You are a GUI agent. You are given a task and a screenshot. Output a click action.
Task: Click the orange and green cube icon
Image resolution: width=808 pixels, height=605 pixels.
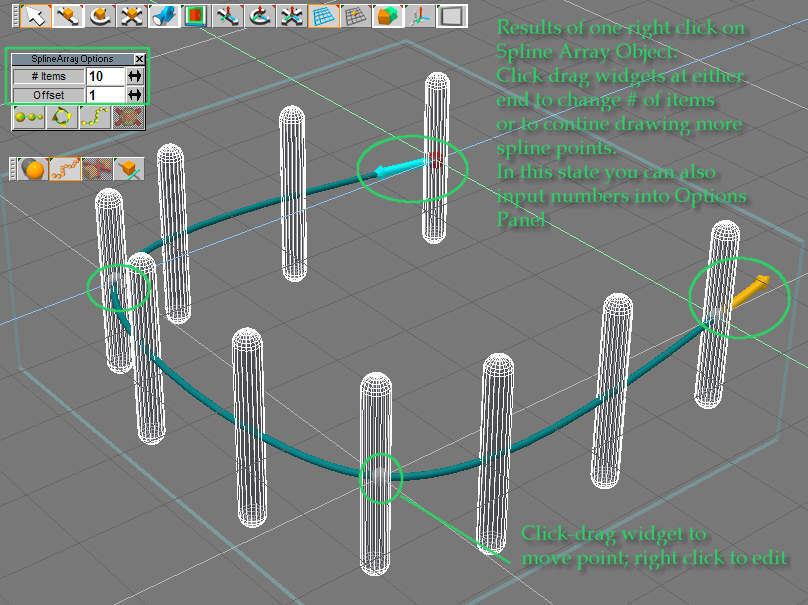386,15
